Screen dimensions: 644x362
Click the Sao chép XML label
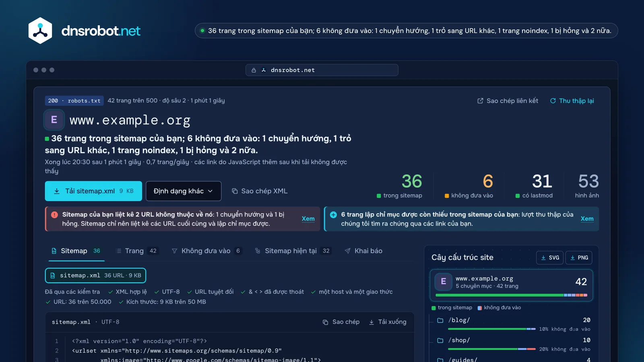point(264,191)
